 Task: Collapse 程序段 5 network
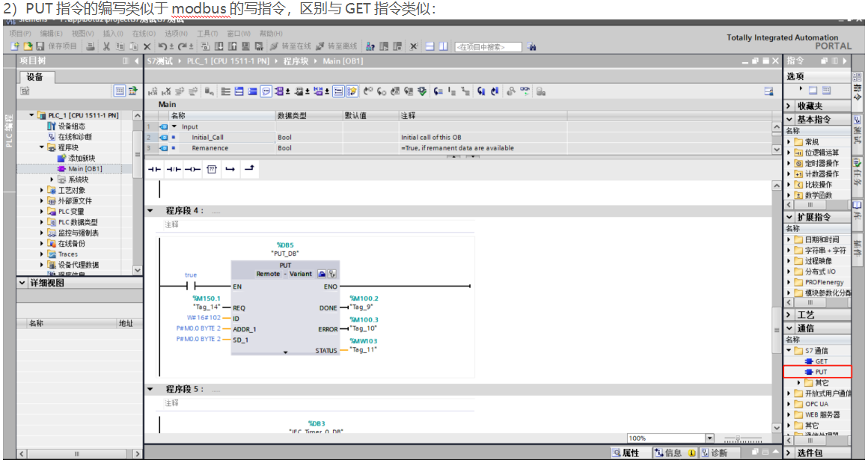150,390
